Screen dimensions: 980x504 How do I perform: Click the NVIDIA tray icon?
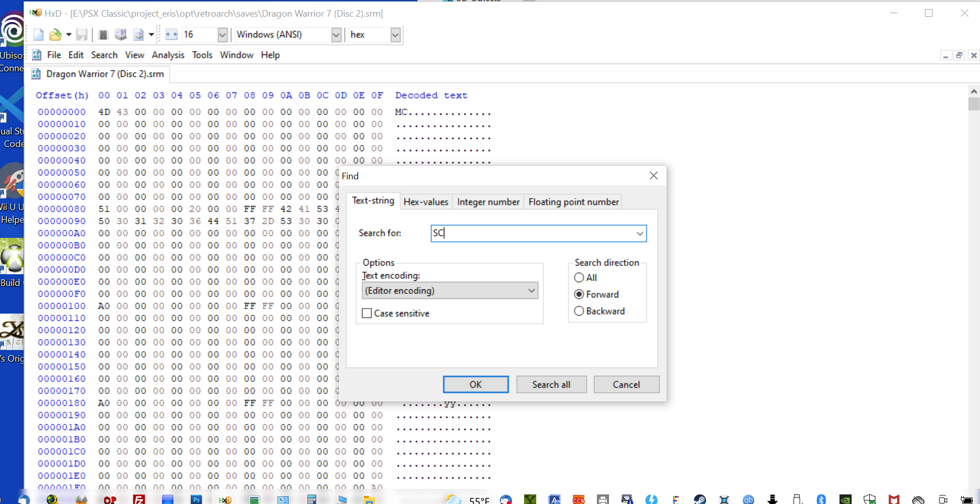846,499
